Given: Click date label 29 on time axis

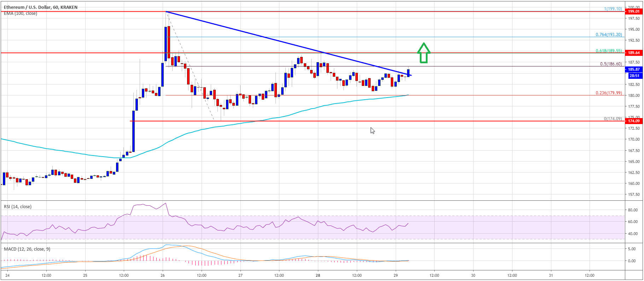Looking at the screenshot, I should coord(395,275).
